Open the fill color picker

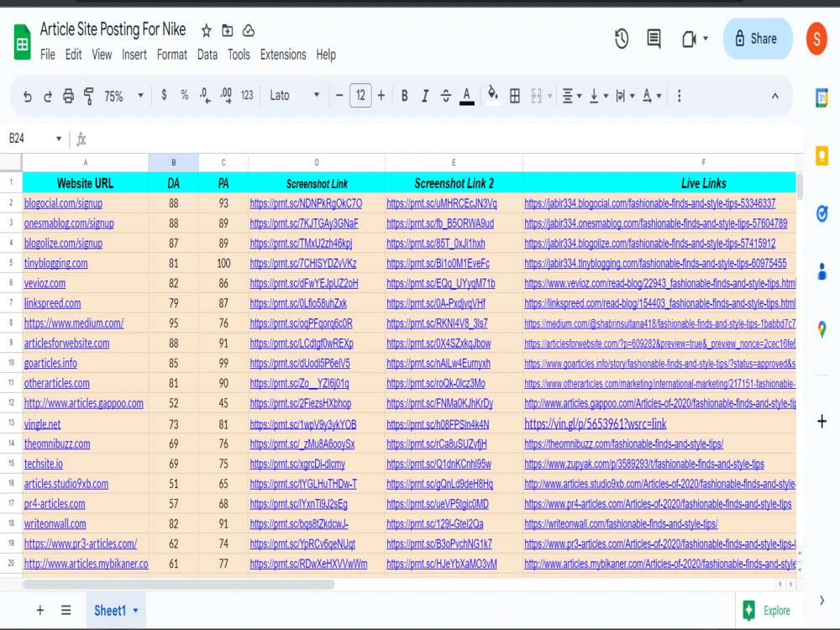coord(493,94)
